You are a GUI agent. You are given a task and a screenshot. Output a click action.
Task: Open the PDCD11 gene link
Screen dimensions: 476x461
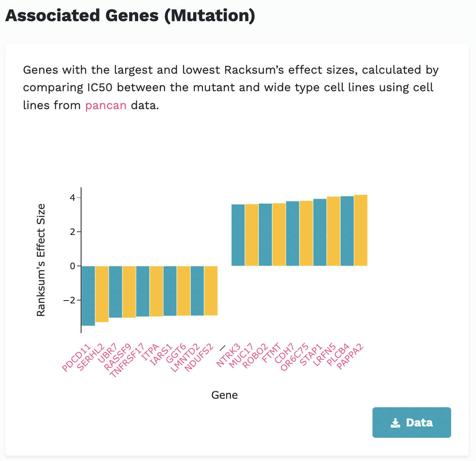tap(76, 358)
